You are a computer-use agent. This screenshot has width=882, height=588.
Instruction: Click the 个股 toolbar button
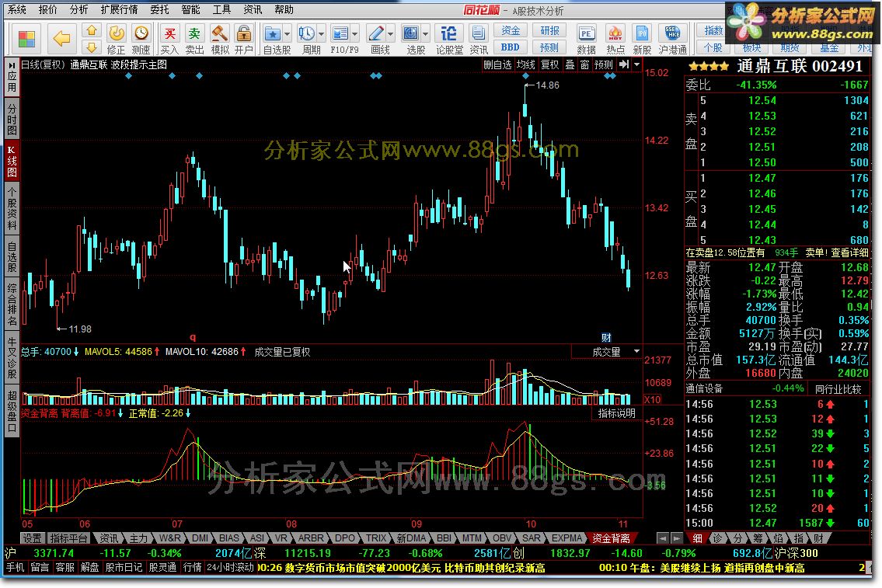click(713, 47)
